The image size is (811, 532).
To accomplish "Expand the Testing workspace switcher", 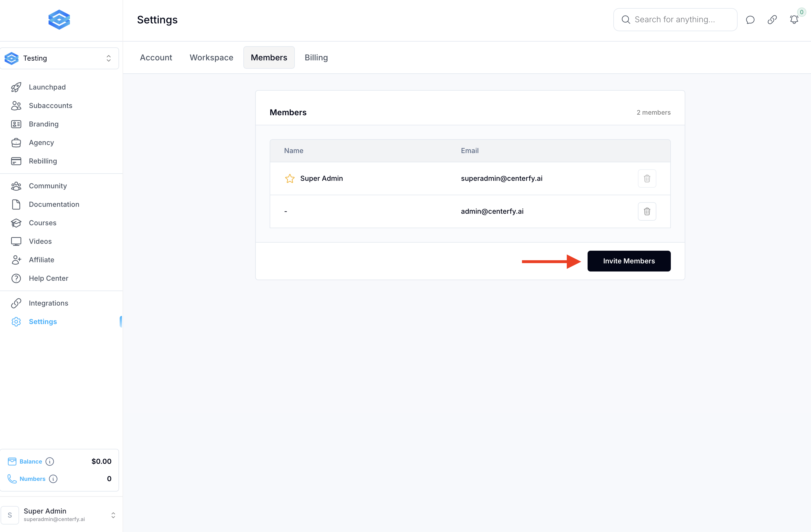I will click(x=59, y=58).
